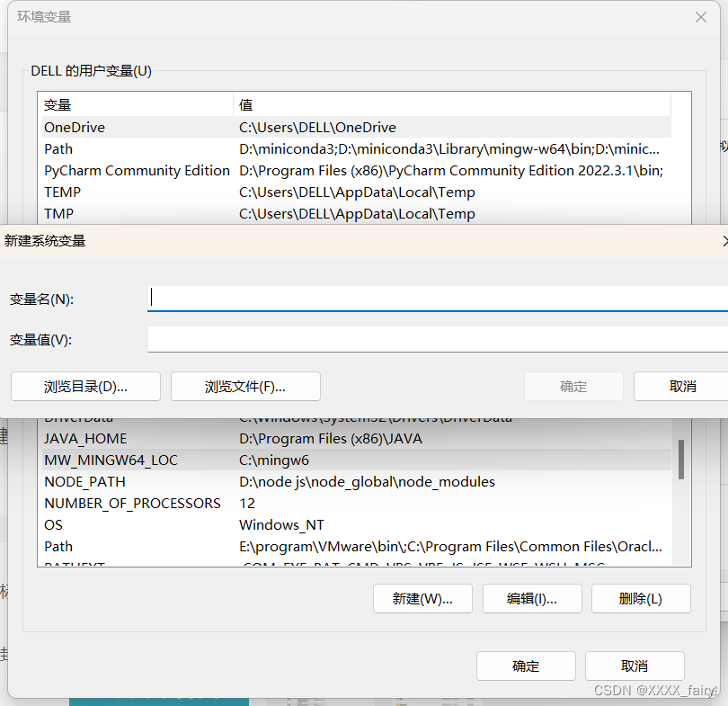728x706 pixels.
Task: Confirm new variable with 确定 button
Action: pos(573,386)
